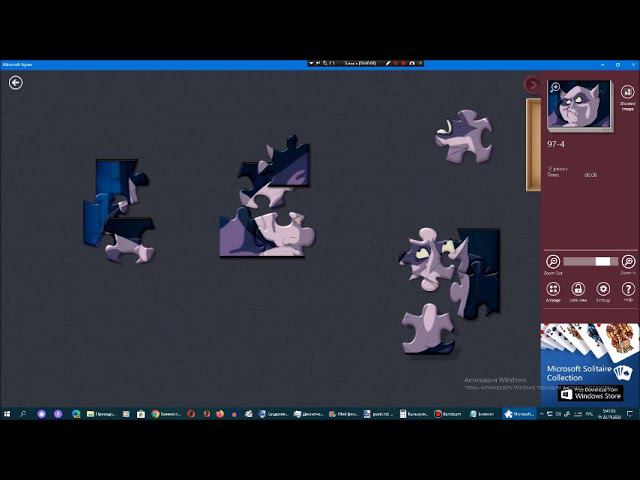
Task: Show hidden system tray icons
Action: 542,414
